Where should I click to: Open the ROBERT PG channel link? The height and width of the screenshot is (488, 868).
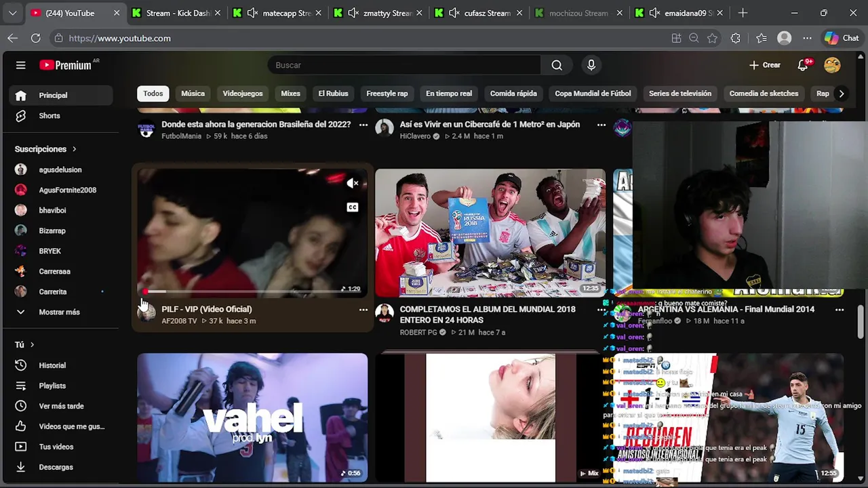point(418,333)
